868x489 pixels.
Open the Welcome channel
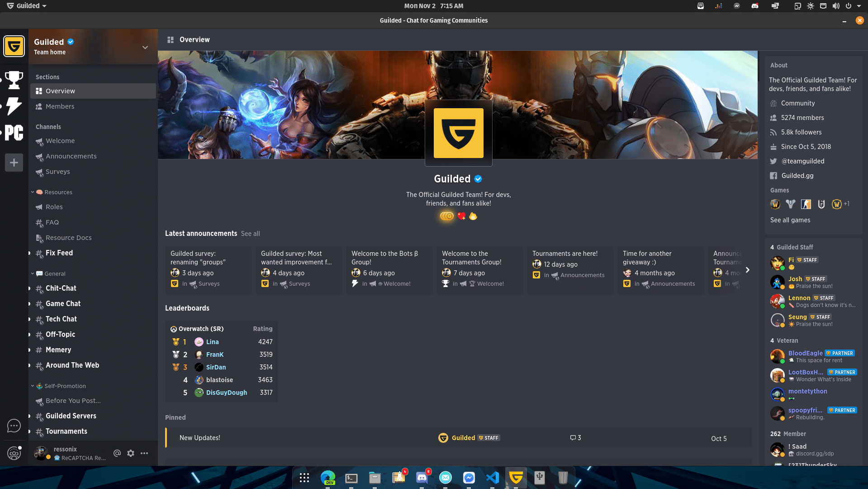pyautogui.click(x=93, y=141)
